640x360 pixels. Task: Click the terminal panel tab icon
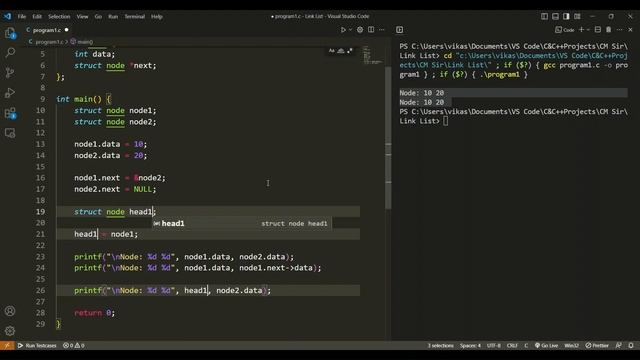[400, 30]
